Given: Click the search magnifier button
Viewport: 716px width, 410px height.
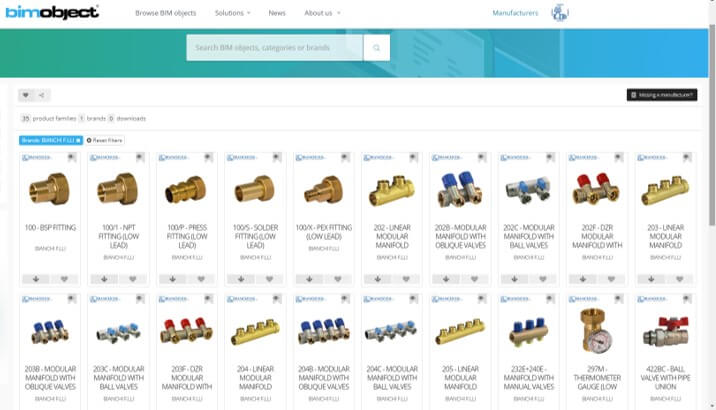Looking at the screenshot, I should (x=376, y=47).
